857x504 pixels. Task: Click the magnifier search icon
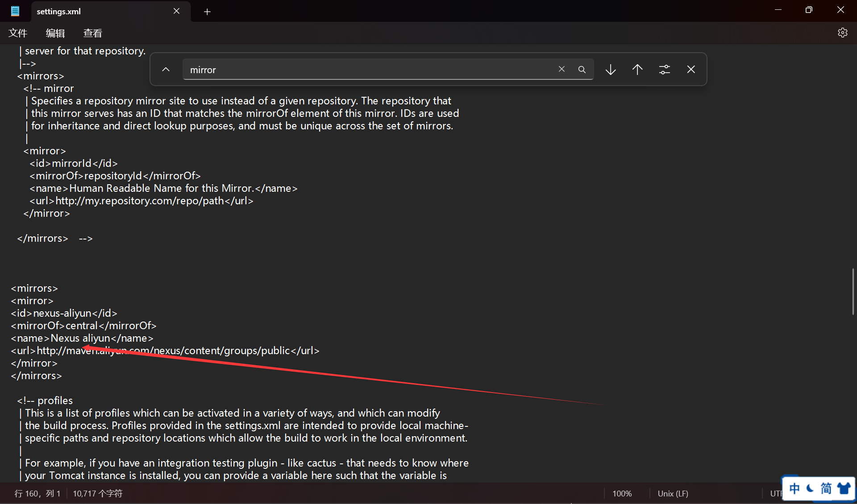tap(582, 70)
